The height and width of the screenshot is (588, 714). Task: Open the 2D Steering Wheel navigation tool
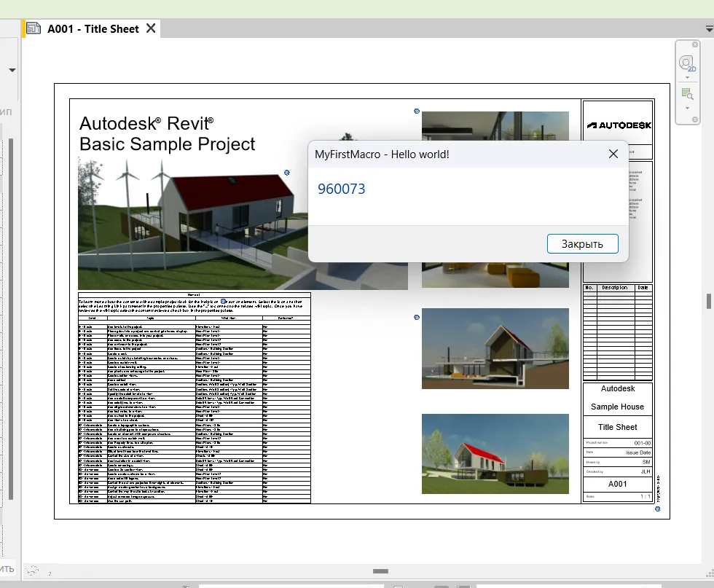point(686,63)
